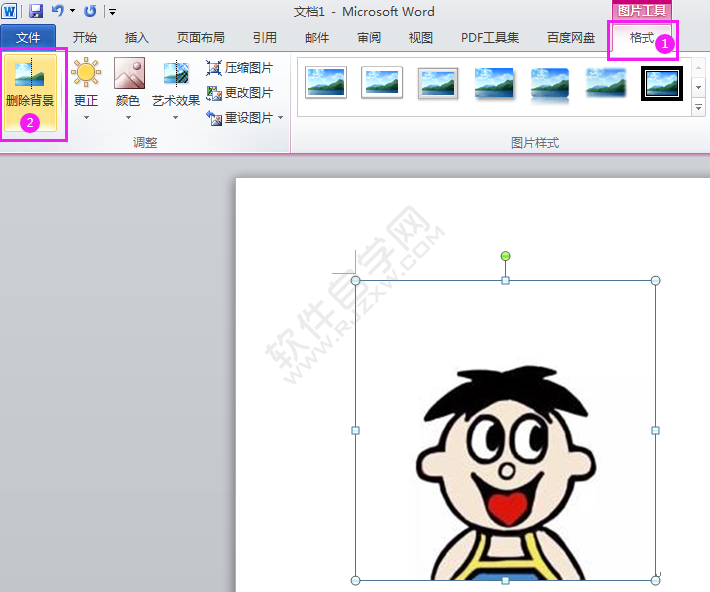Image resolution: width=710 pixels, height=592 pixels.
Task: Switch to the 插入 tab
Action: [x=136, y=38]
